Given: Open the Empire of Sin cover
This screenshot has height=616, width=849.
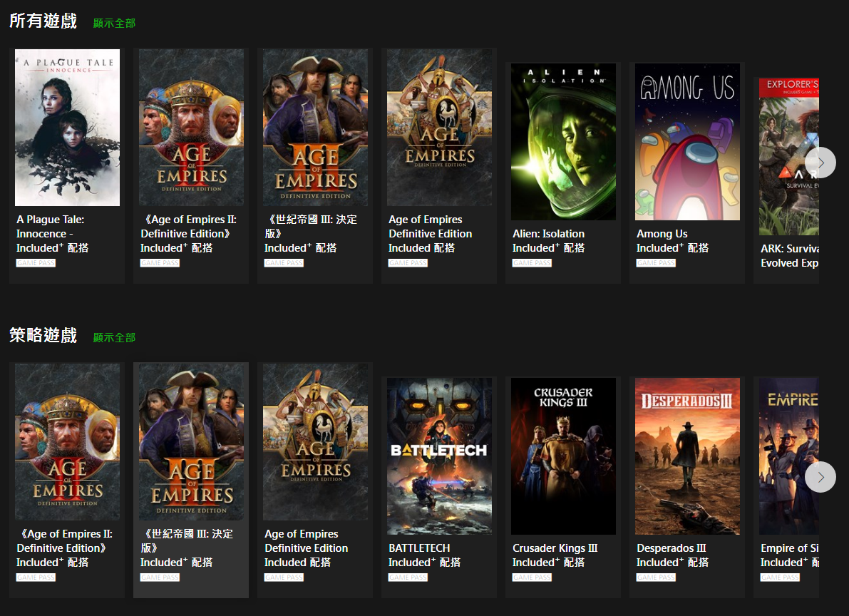Looking at the screenshot, I should pos(788,456).
